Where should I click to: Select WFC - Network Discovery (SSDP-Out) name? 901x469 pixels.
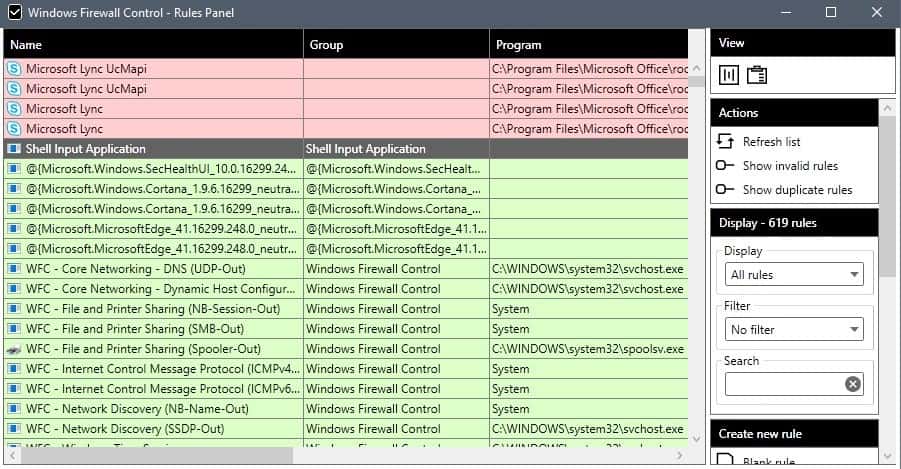click(125, 428)
